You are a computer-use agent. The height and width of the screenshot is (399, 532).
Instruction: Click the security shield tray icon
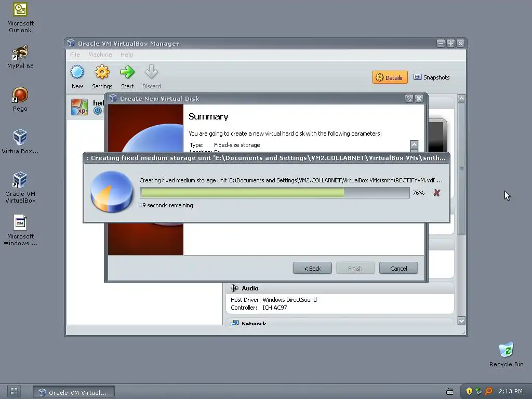[x=469, y=391]
